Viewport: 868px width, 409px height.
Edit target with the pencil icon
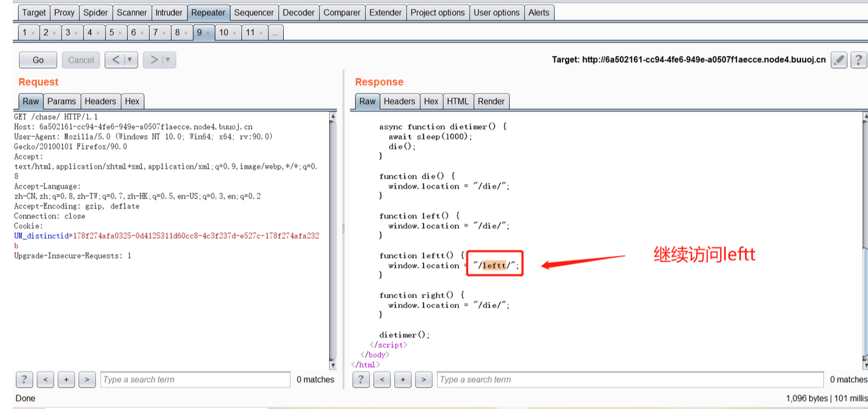point(839,59)
